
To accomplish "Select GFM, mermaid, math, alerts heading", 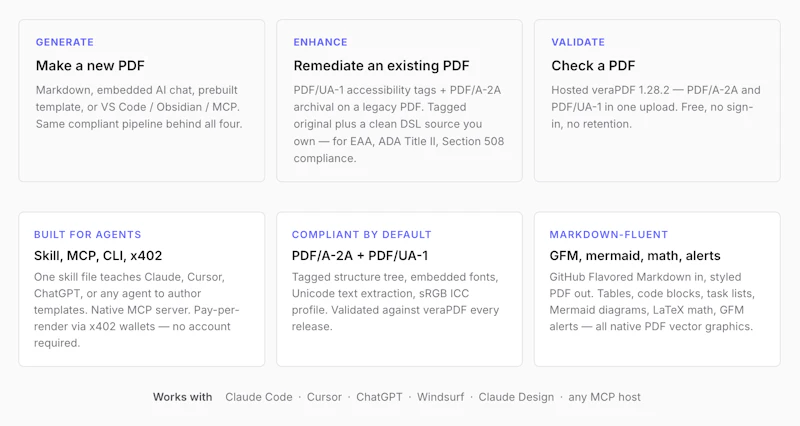I will click(x=635, y=256).
